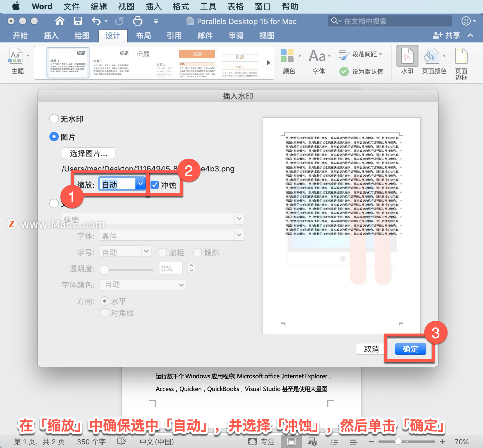
Task: Toggle the 冲蚀 checkbox
Action: (155, 184)
